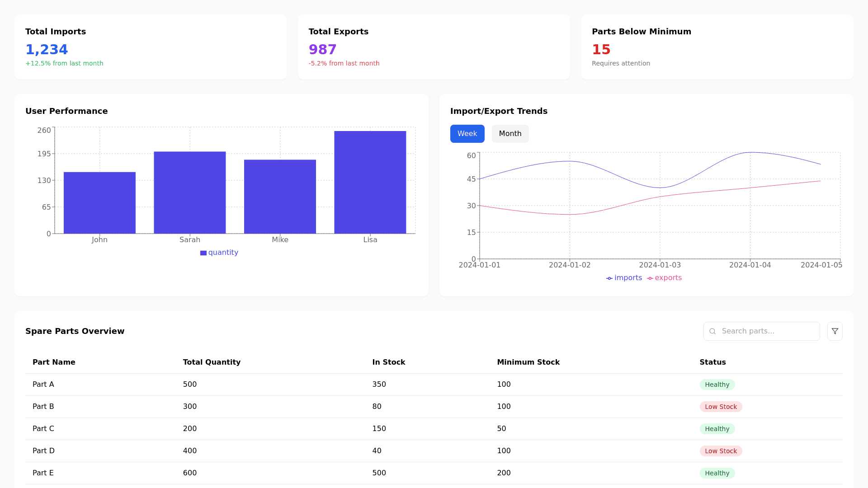Click John's performance bar

pos(99,203)
